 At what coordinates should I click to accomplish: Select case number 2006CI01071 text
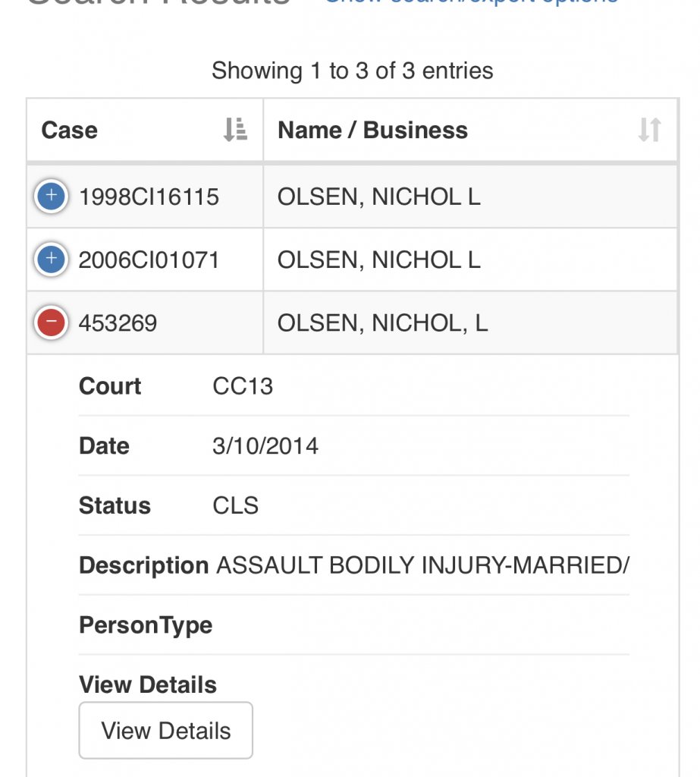click(x=149, y=260)
